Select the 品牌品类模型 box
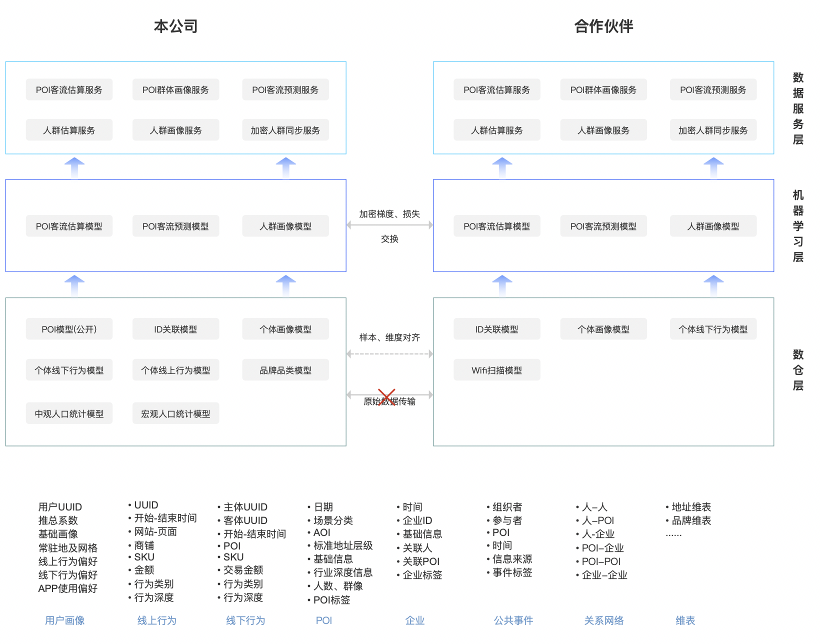The height and width of the screenshot is (644, 820). click(285, 370)
